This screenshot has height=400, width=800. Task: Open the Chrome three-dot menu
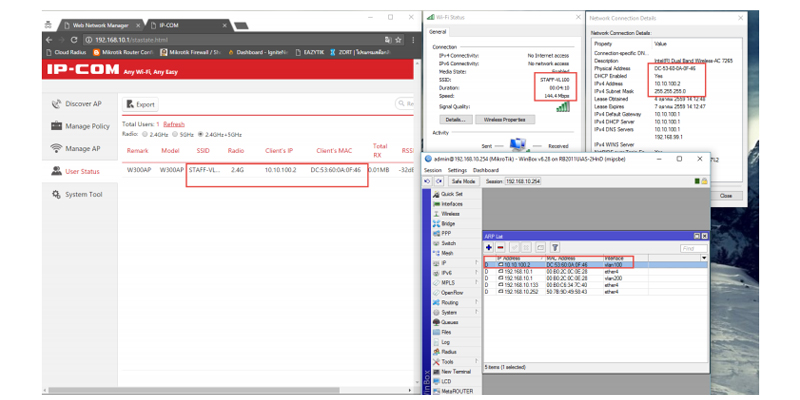[412, 40]
